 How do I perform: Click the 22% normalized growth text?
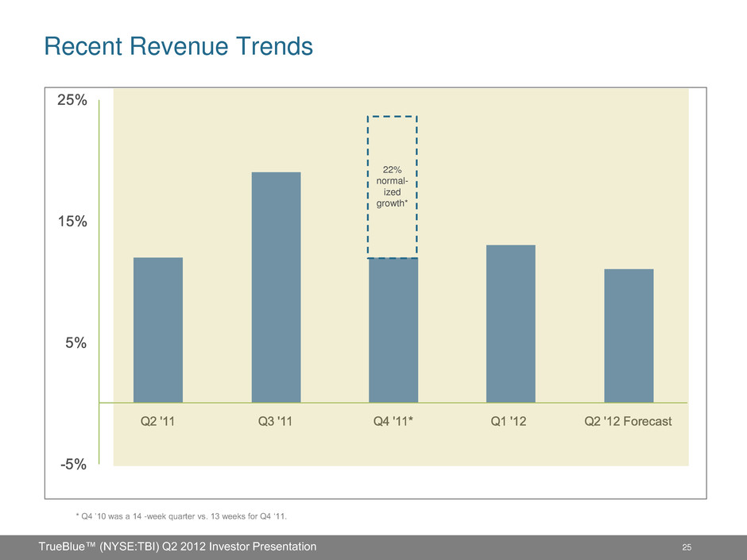[393, 187]
